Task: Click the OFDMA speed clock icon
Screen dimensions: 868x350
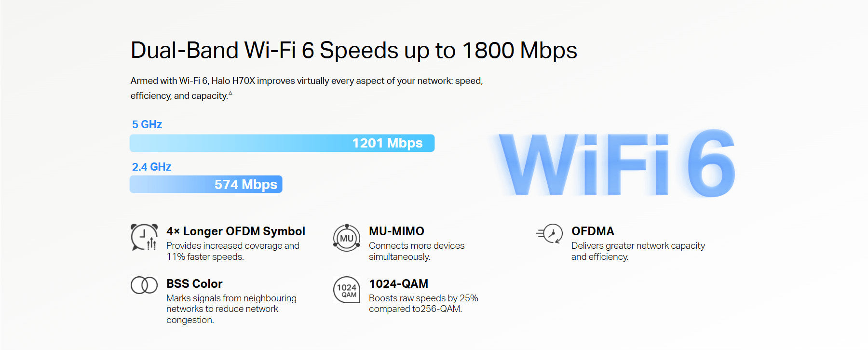Action: 550,234
